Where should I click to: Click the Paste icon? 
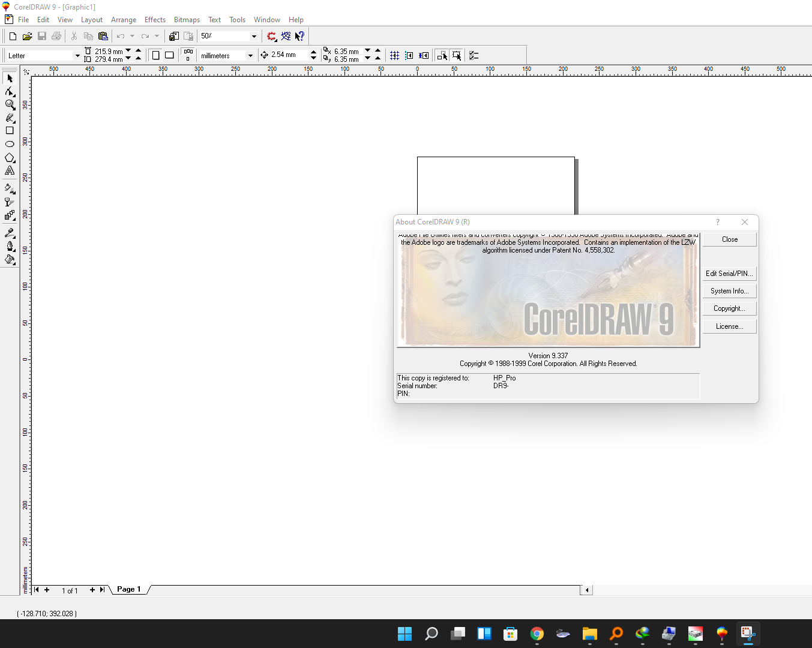click(x=103, y=36)
